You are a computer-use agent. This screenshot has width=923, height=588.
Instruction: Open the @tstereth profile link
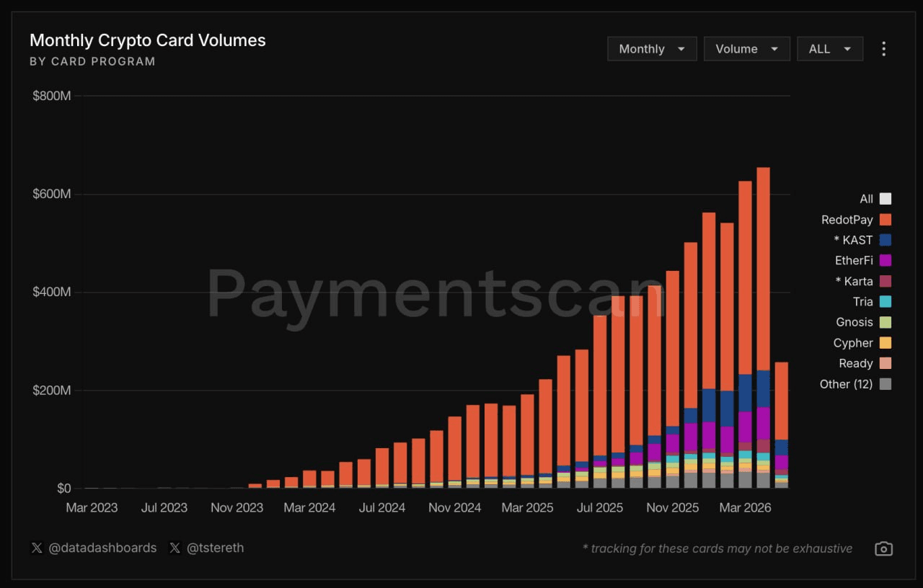tap(215, 548)
